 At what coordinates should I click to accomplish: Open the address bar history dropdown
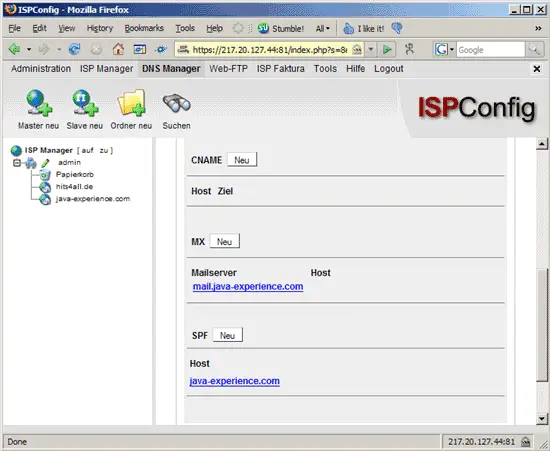[371, 49]
